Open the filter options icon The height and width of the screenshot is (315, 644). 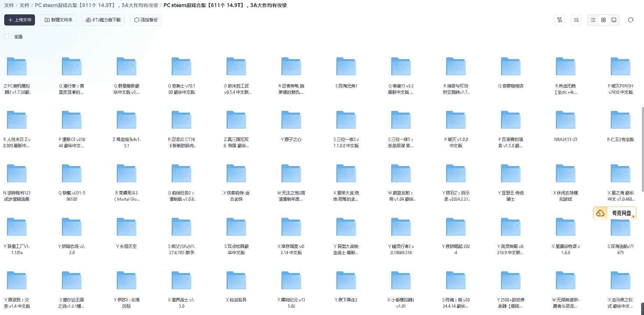(x=559, y=20)
